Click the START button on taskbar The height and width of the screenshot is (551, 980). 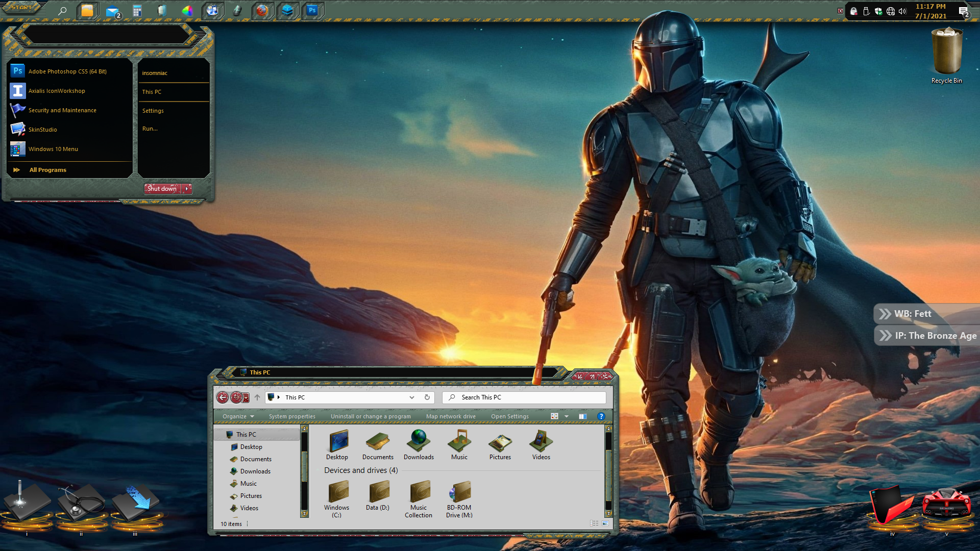(22, 8)
